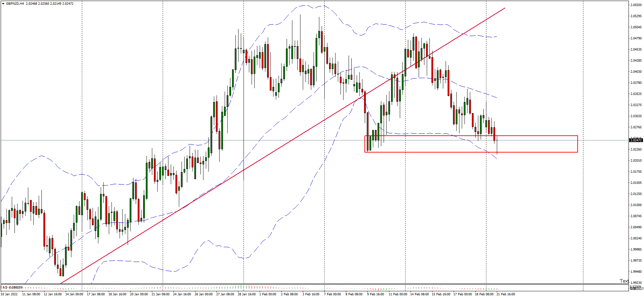Select the 'Text' label object on chart
Viewport: 644px width, 298px height.
tap(624, 281)
